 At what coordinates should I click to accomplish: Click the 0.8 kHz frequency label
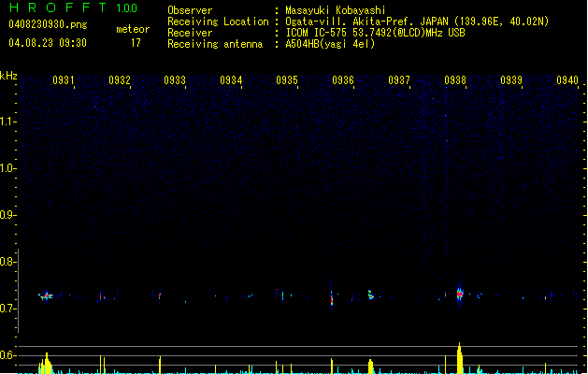pos(7,262)
